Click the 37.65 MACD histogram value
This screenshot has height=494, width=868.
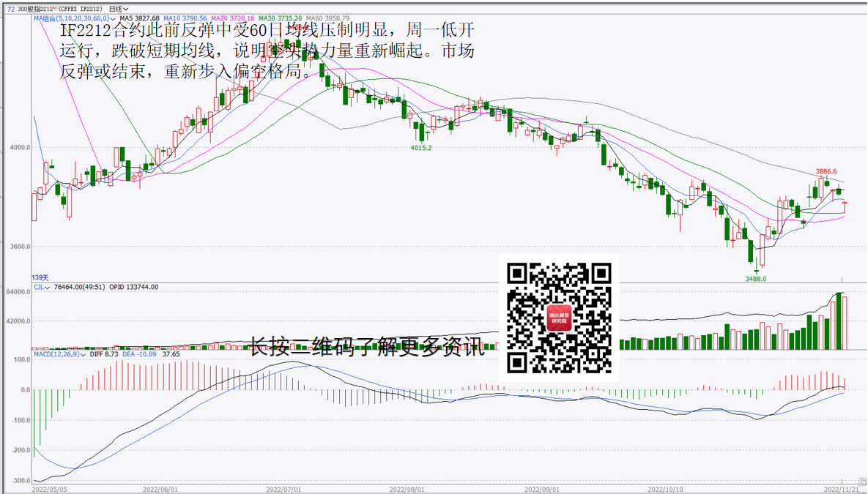[x=171, y=354]
